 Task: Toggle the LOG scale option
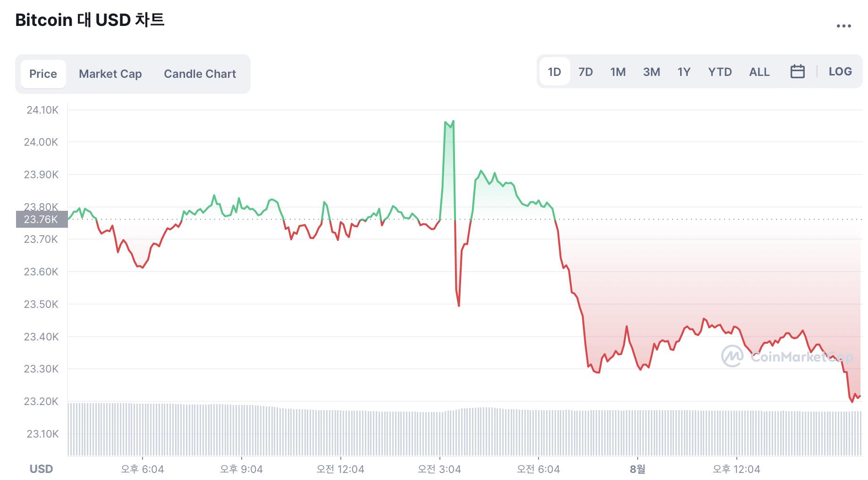pos(840,72)
